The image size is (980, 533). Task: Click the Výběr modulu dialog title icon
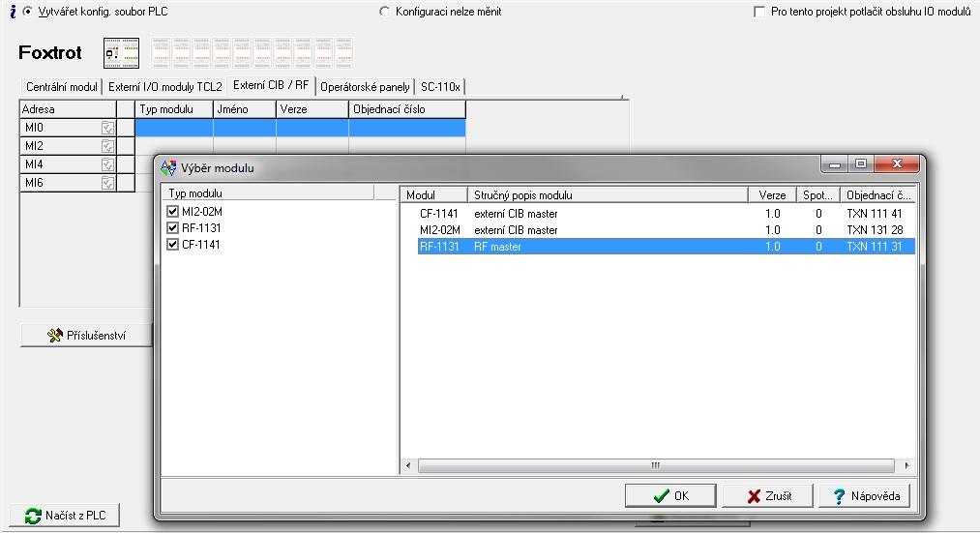[168, 167]
